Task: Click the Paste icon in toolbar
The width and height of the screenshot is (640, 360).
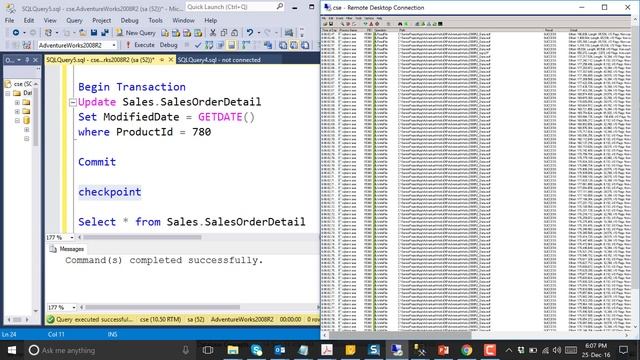Action: 235,33
